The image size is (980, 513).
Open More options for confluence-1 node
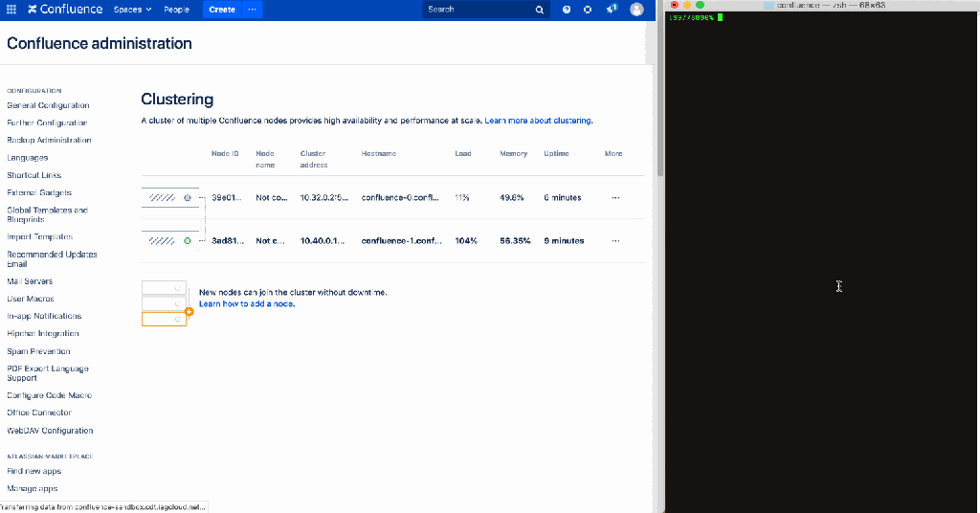point(615,241)
